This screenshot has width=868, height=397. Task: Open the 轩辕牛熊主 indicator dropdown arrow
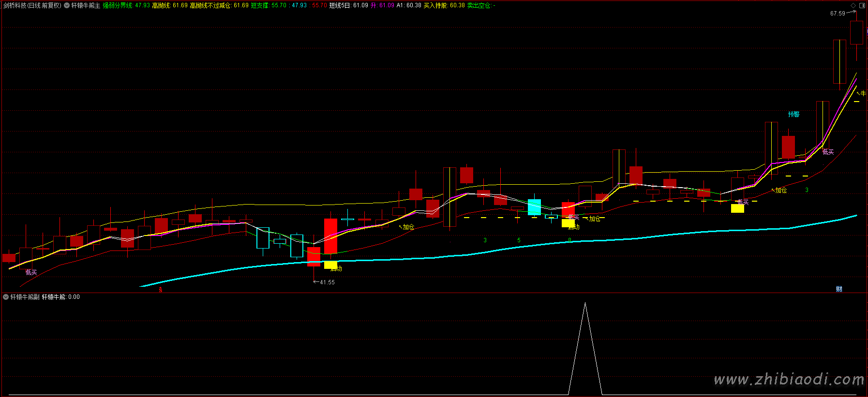67,6
